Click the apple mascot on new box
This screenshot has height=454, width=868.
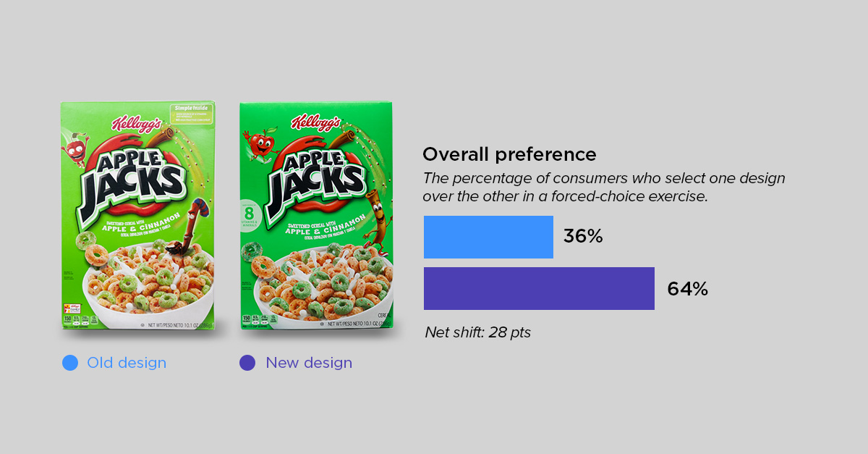(262, 146)
